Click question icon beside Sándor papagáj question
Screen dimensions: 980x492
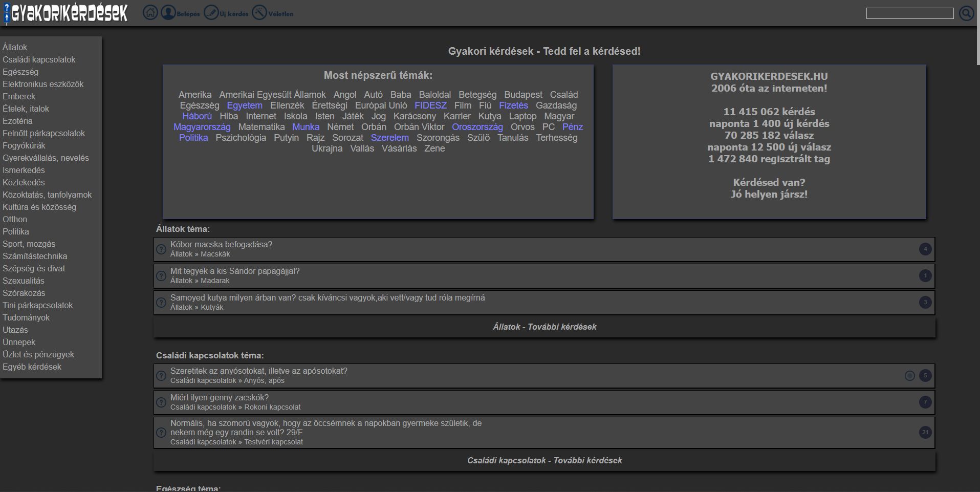pos(161,276)
